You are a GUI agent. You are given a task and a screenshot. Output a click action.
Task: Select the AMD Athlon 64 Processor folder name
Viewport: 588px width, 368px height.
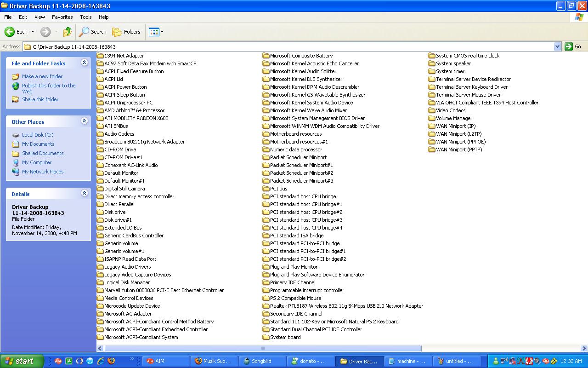click(x=134, y=110)
